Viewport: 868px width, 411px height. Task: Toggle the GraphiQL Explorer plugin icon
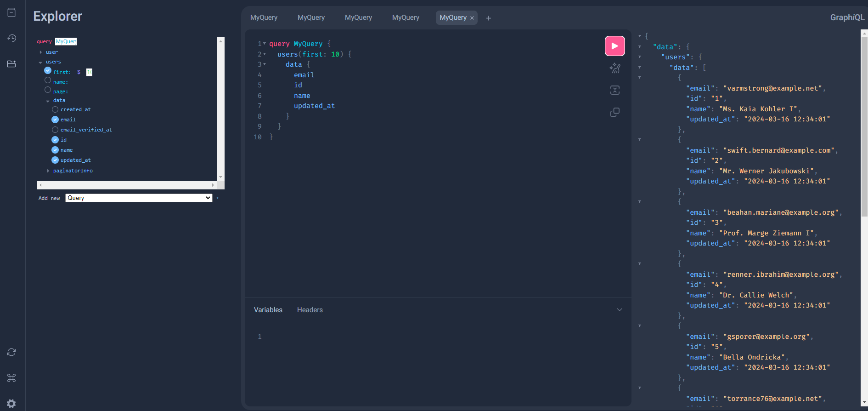click(11, 64)
